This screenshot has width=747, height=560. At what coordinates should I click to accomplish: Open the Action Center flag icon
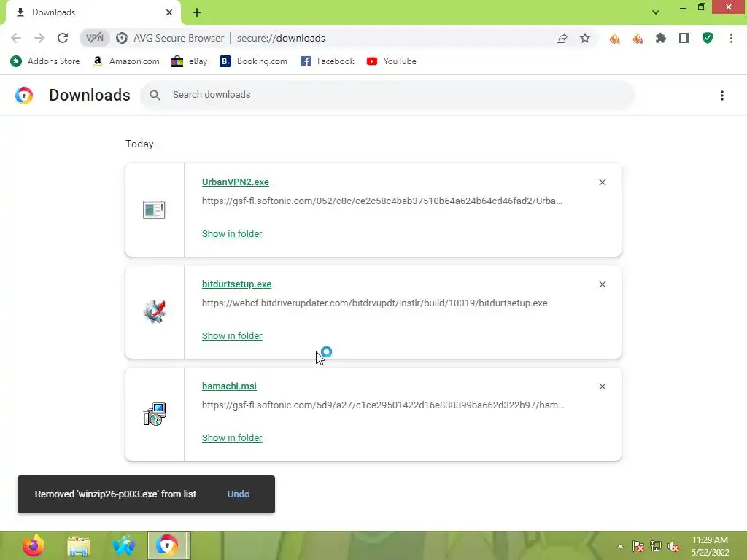tap(638, 546)
